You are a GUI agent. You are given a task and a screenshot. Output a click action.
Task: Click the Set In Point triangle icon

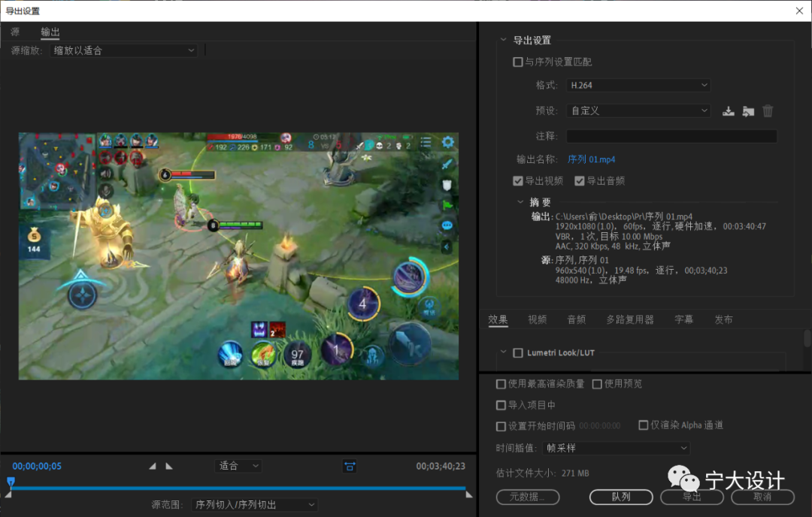(x=152, y=467)
